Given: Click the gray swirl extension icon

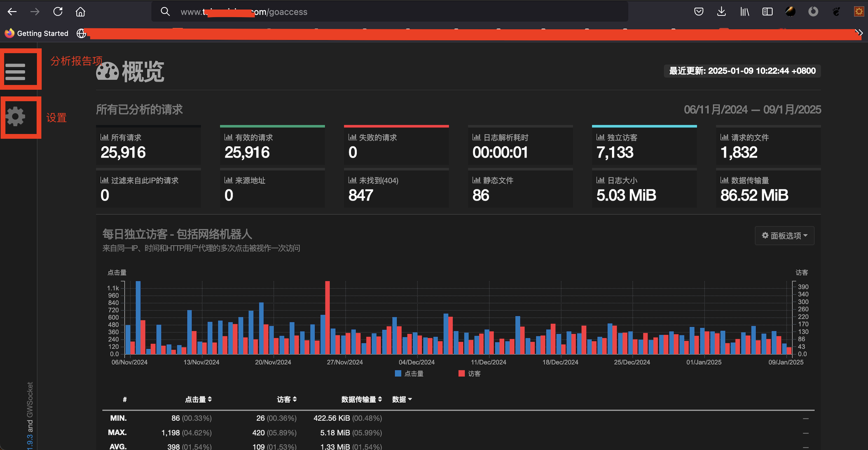Looking at the screenshot, I should pyautogui.click(x=813, y=12).
